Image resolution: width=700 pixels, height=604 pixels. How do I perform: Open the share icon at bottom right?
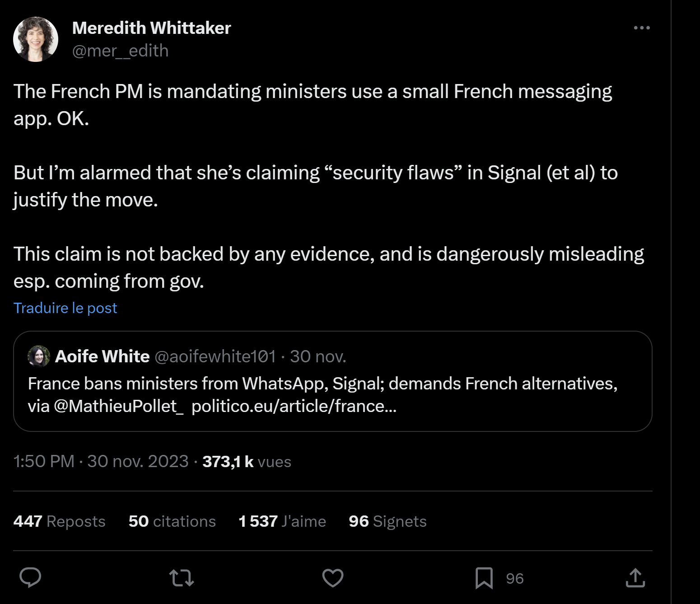coord(635,577)
